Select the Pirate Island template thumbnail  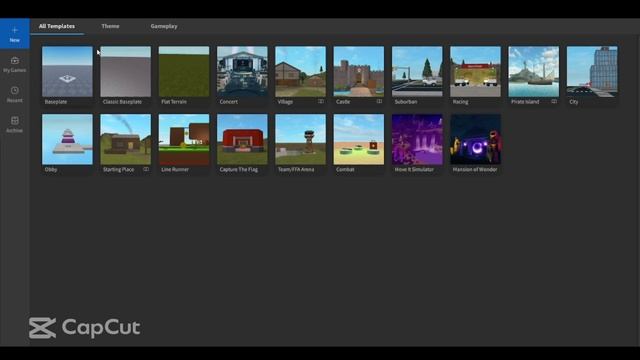[x=534, y=71]
